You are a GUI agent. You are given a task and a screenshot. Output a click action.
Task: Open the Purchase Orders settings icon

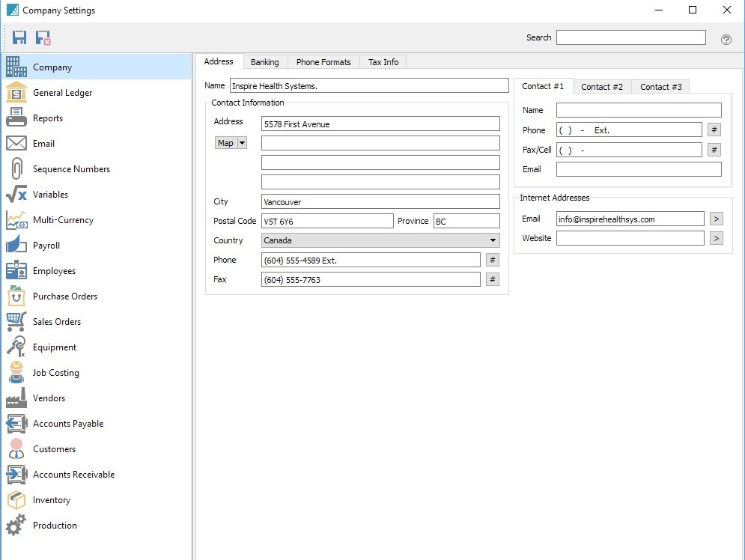[16, 296]
